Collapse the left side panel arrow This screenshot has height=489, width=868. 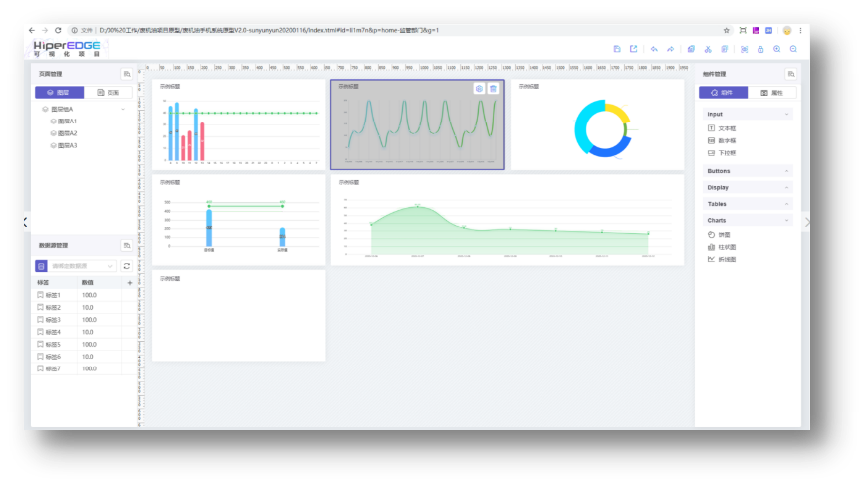coord(26,222)
